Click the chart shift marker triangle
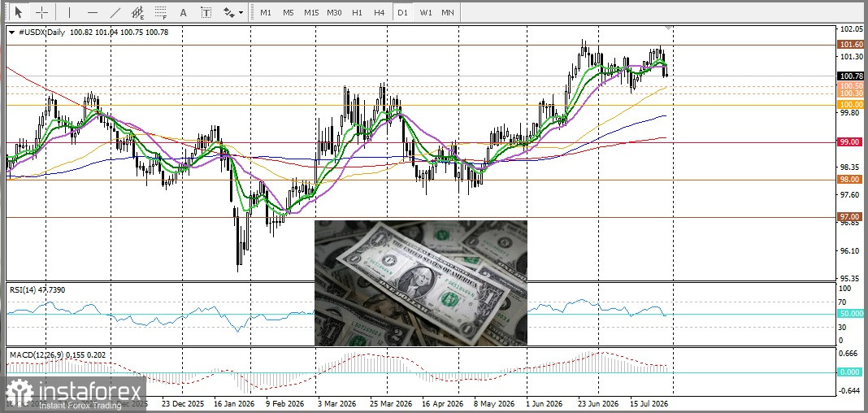The image size is (868, 413). point(669,27)
